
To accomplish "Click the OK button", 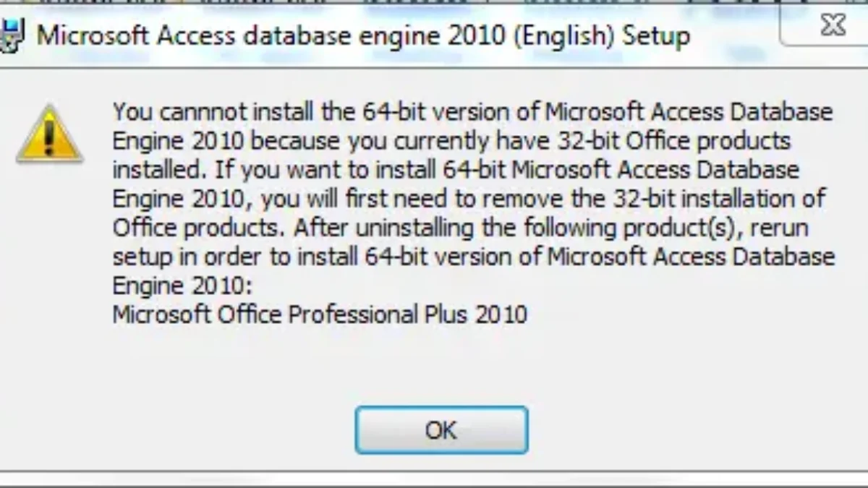I will point(441,430).
